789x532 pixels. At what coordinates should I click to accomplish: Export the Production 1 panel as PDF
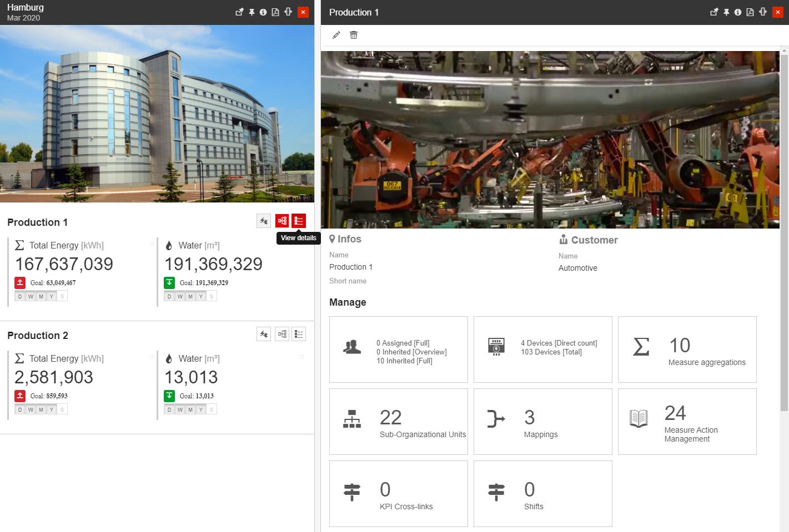click(750, 12)
